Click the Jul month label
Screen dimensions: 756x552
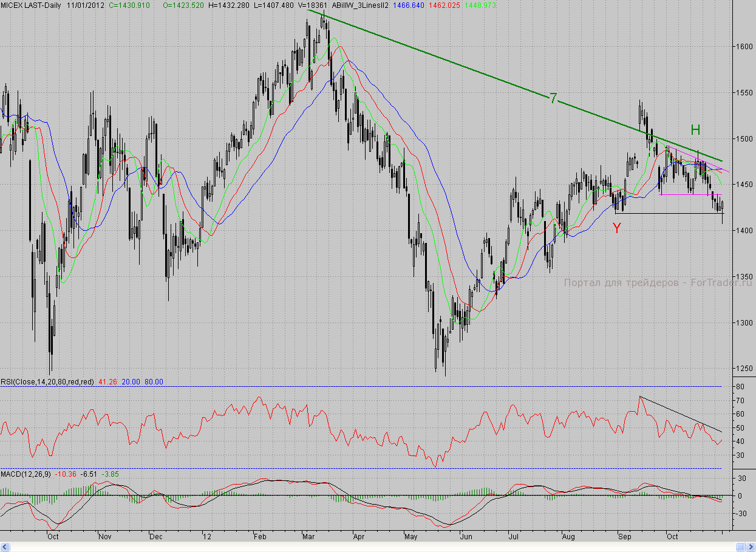[x=513, y=537]
